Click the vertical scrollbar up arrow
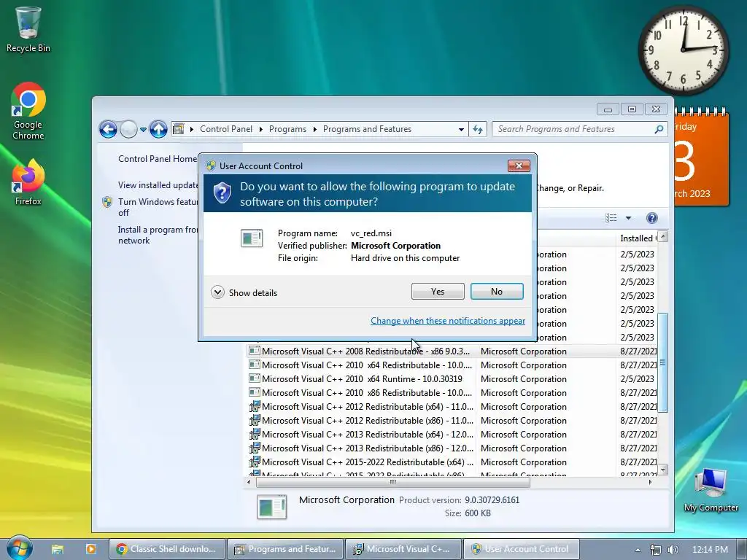Screen dimensions: 747x560 662,237
